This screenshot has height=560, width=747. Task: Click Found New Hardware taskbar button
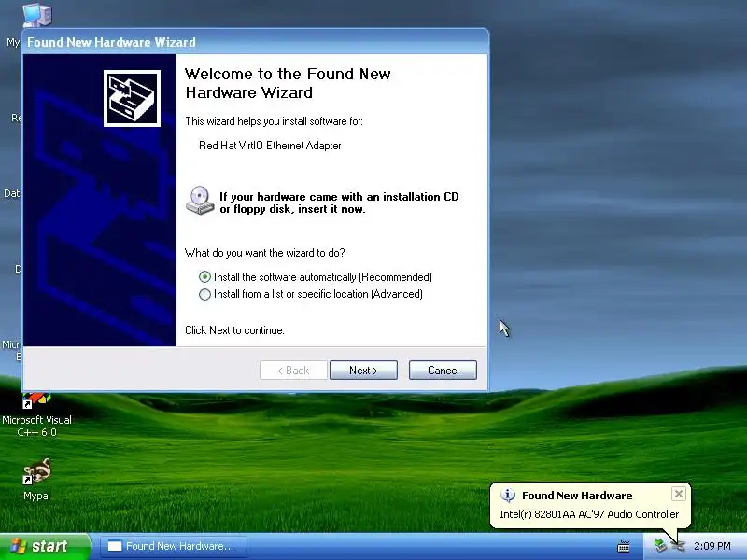tap(174, 546)
